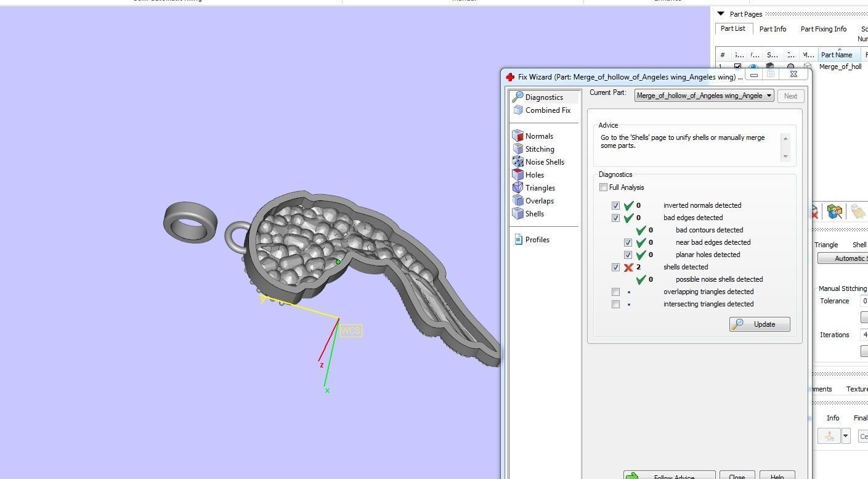Click the blue sphere icon in the part row
The width and height of the screenshot is (868, 479).
click(x=753, y=67)
